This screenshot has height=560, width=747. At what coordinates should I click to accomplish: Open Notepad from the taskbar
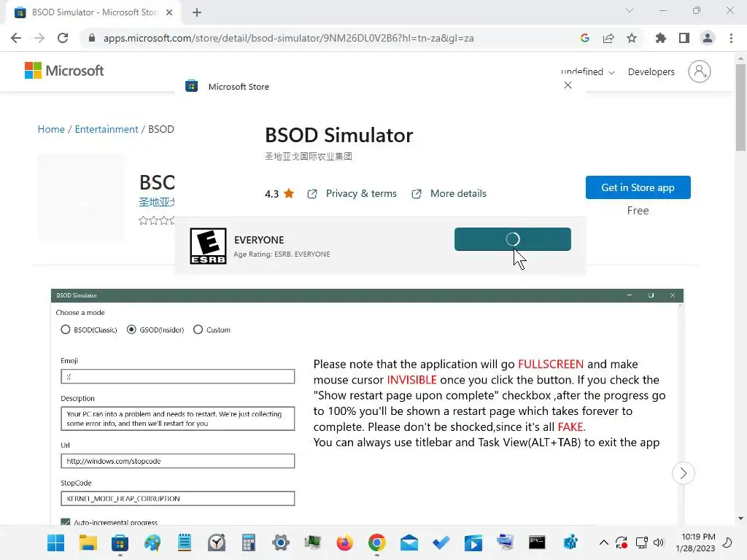(185, 542)
